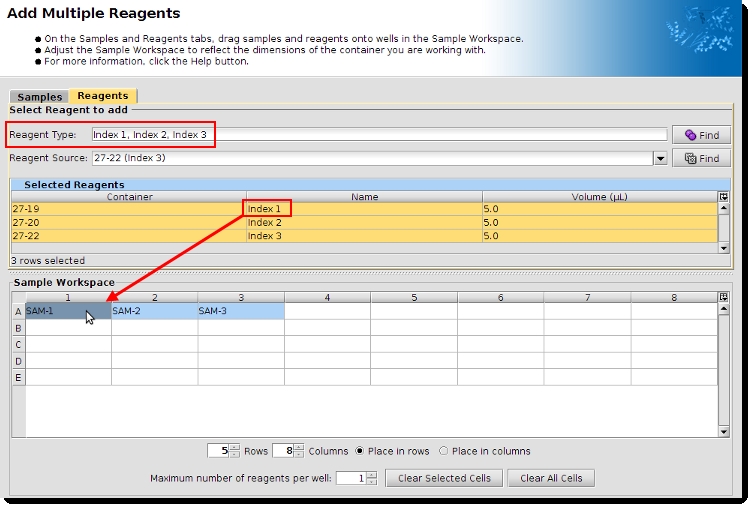Click scroll up arrow of Sample Workspace
Screen dimensions: 752x508
pos(724,310)
